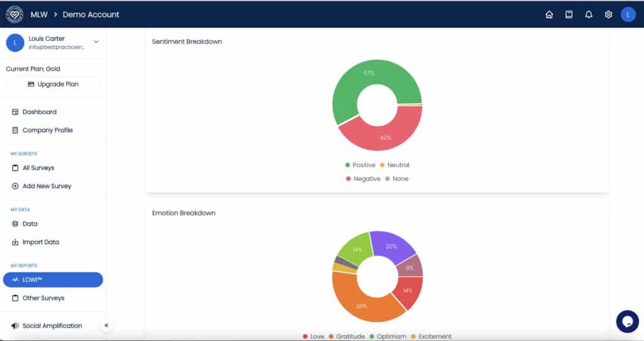644x341 pixels.
Task: Click the Dashboard icon
Action: pos(15,112)
